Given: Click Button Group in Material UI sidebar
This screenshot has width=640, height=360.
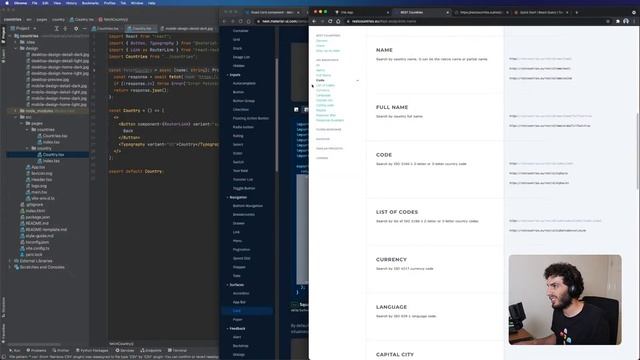Looking at the screenshot, I should pyautogui.click(x=244, y=100).
